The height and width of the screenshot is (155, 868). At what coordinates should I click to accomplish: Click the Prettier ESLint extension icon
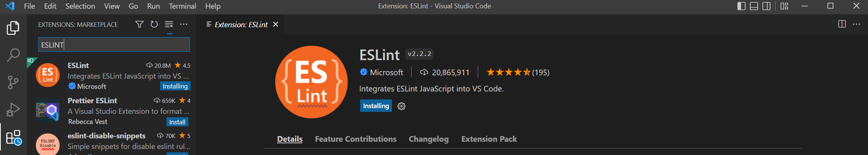48,110
